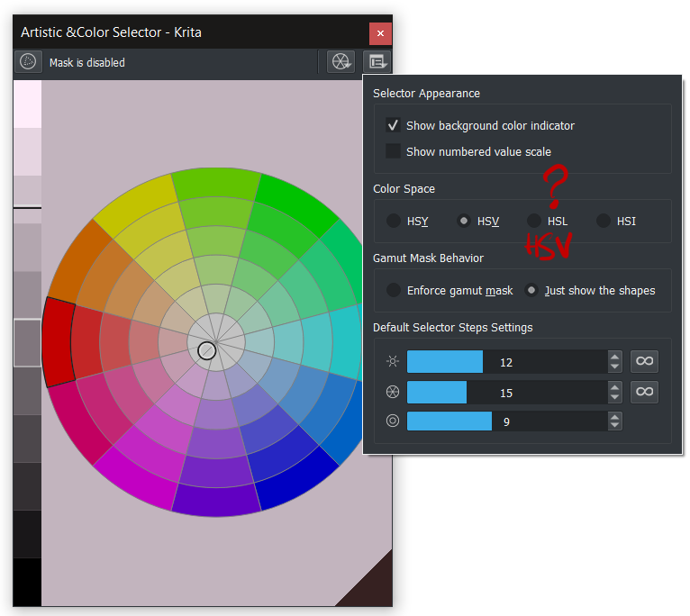Disable Show background color indicator checkbox
The height and width of the screenshot is (616, 690).
point(393,125)
